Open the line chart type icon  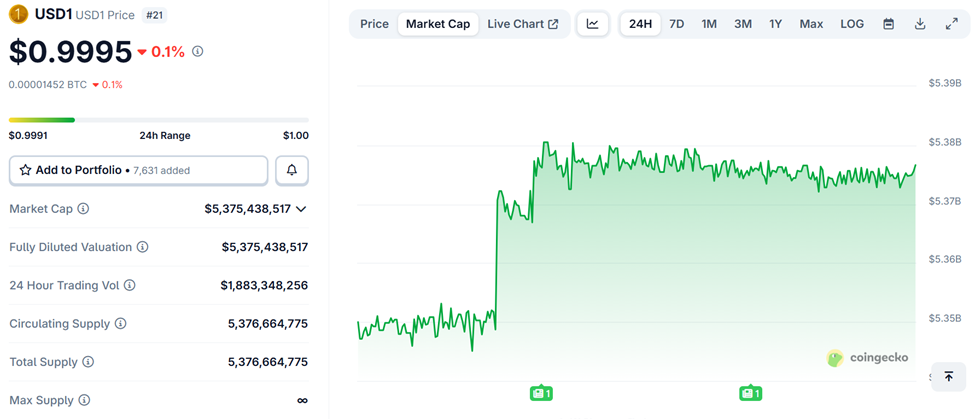593,24
